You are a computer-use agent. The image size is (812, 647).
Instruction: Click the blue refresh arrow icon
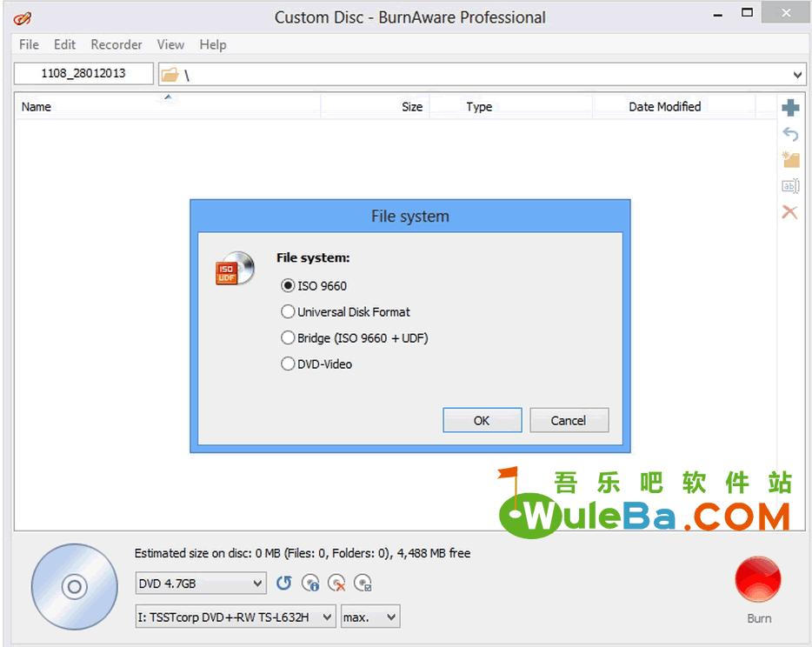pyautogui.click(x=283, y=584)
